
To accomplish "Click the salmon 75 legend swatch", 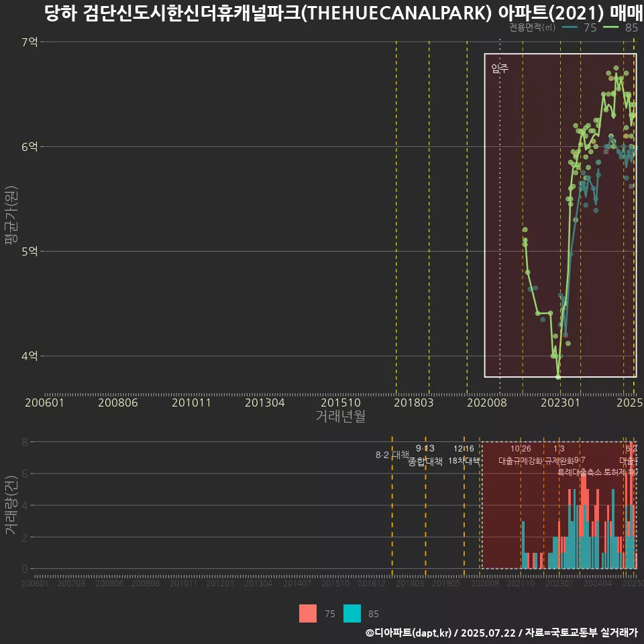I will click(x=308, y=613).
